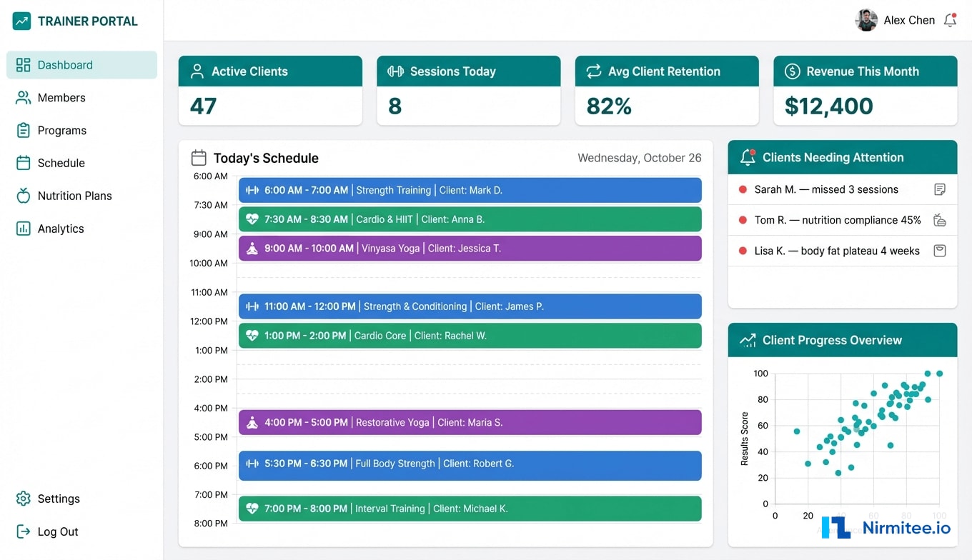Open the notes icon for Sarah M.

point(939,189)
